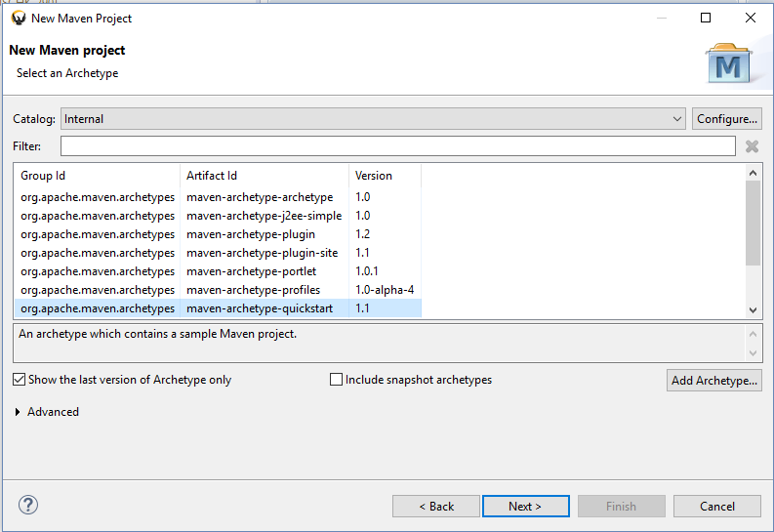Click the Version column header

pyautogui.click(x=384, y=176)
